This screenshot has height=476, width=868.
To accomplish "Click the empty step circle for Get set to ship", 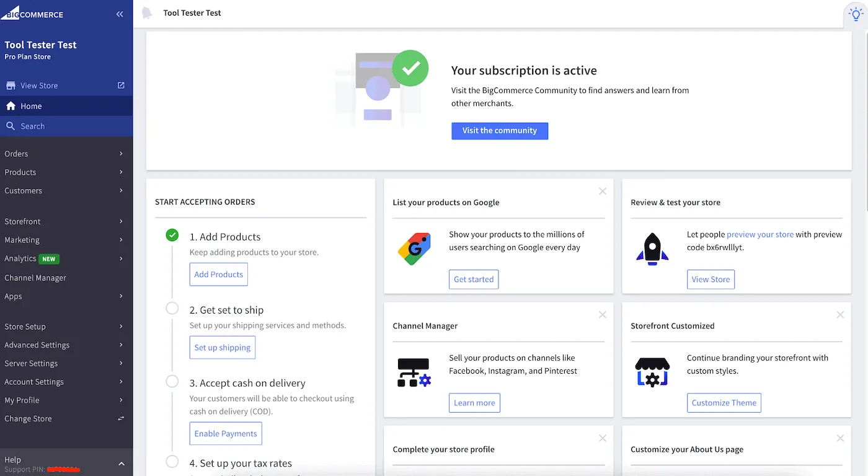I will pyautogui.click(x=172, y=308).
